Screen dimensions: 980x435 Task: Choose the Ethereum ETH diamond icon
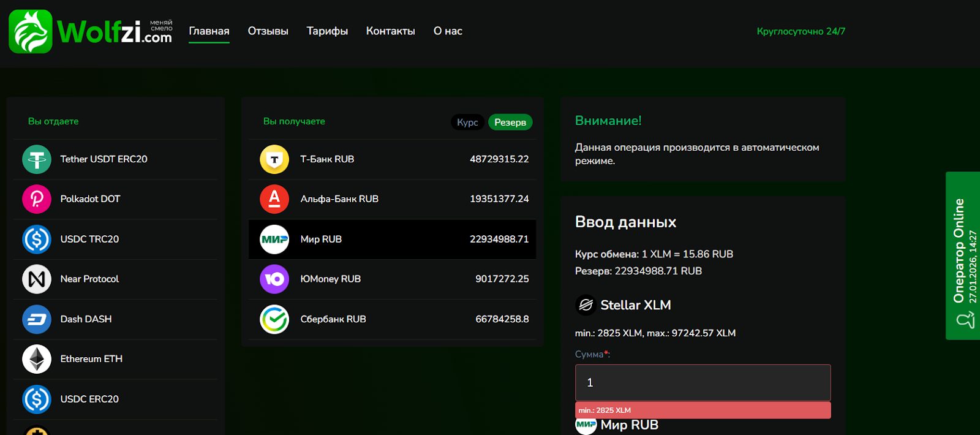tap(37, 359)
